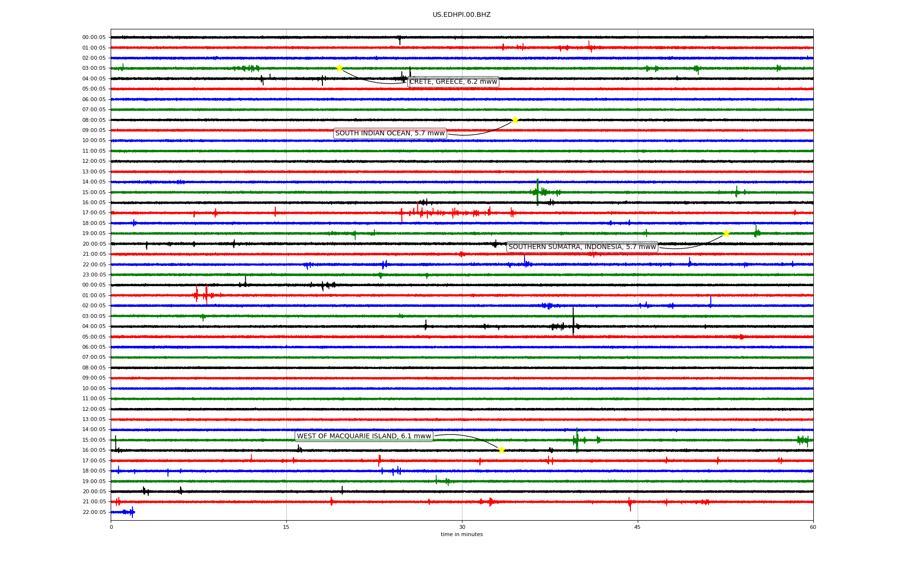
Task: Select the 'SOUTH INDIAN OCEAN, 5.7 mww' annotation label
Action: 390,133
